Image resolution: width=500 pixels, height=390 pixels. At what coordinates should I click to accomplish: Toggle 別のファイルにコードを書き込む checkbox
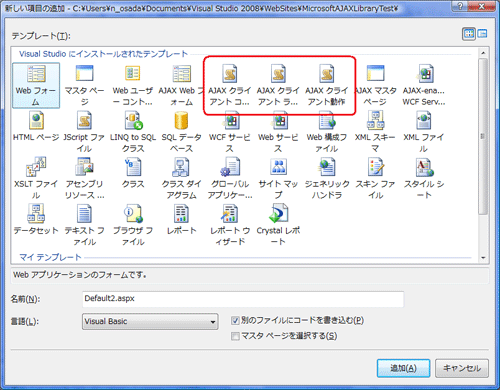[235, 320]
